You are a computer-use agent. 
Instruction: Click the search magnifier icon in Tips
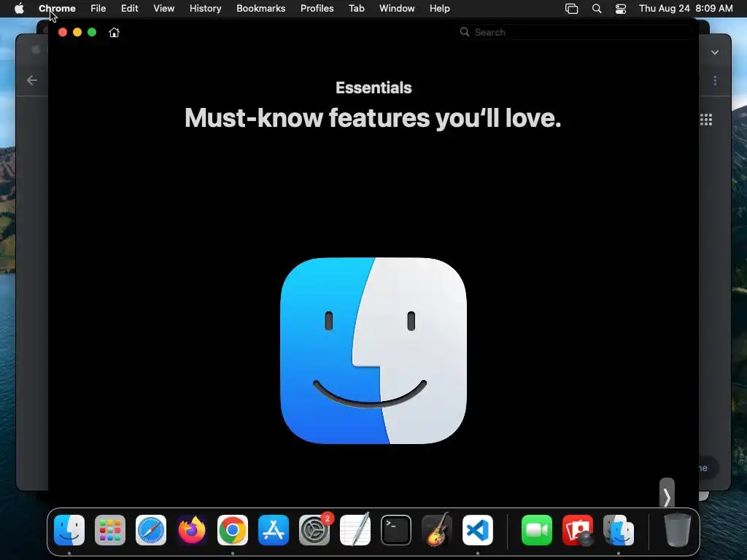(465, 32)
